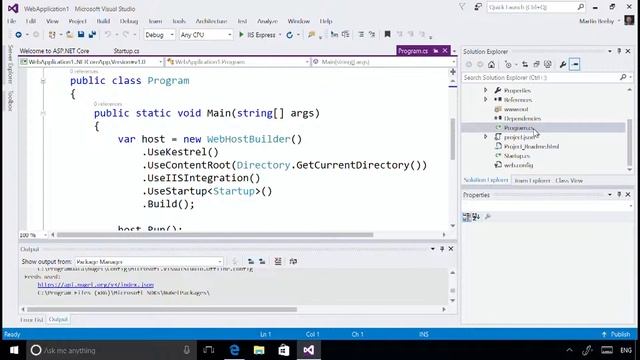Toggle Preview Selected Items button in Solution Explorer
Image resolution: width=640 pixels, height=360 pixels.
[575, 64]
